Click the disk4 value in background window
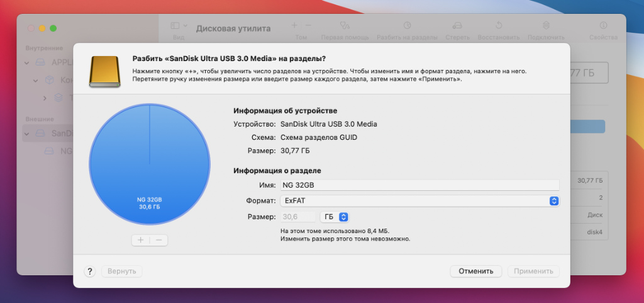Image resolution: width=644 pixels, height=303 pixels. 595,232
